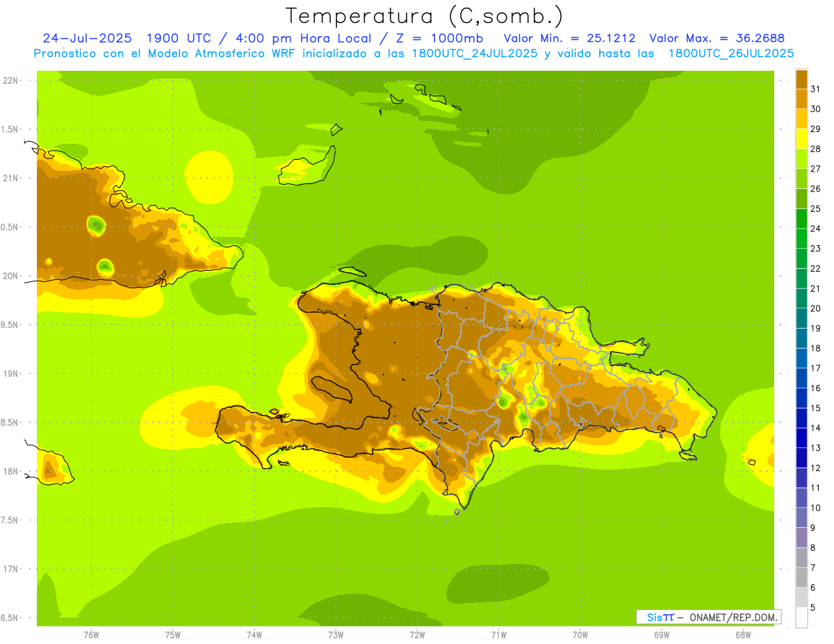Image resolution: width=834 pixels, height=644 pixels.
Task: Pick the dark brown legend swatch above 31
Action: click(801, 79)
